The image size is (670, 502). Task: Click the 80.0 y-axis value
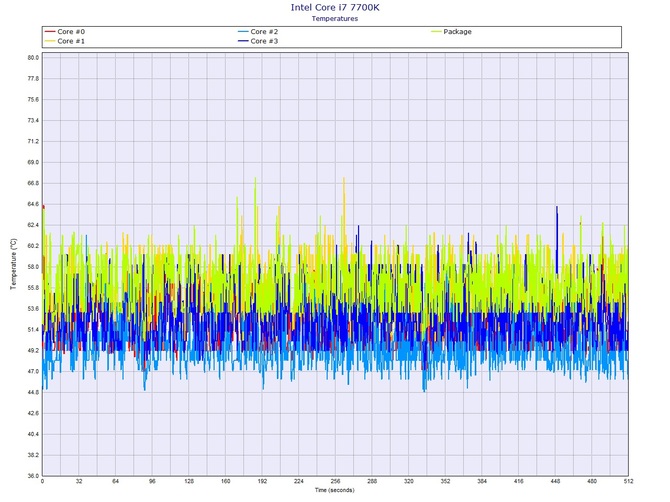[x=33, y=58]
